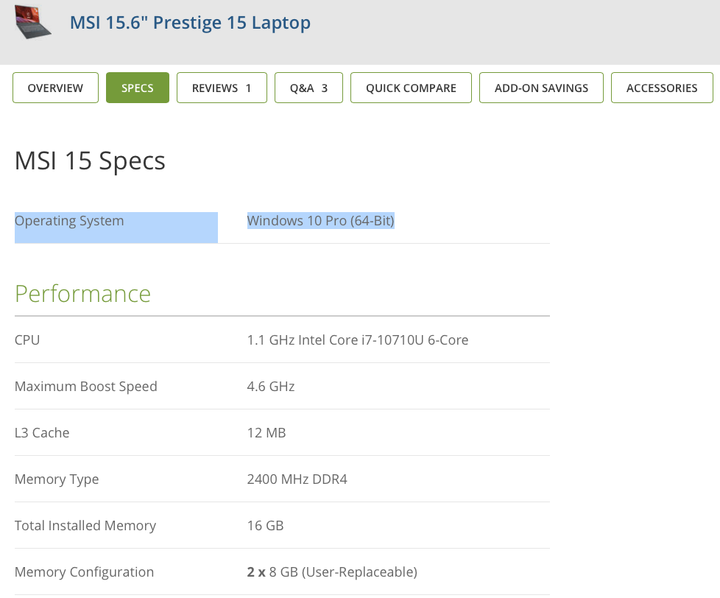Click the Total Installed Memory label
Screen dimensions: 720x598
point(85,526)
